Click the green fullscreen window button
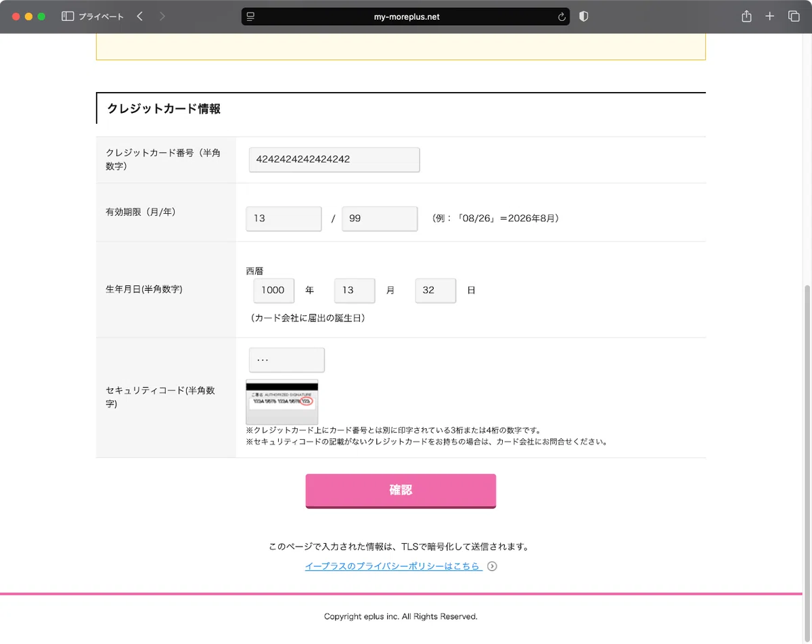 [41, 16]
